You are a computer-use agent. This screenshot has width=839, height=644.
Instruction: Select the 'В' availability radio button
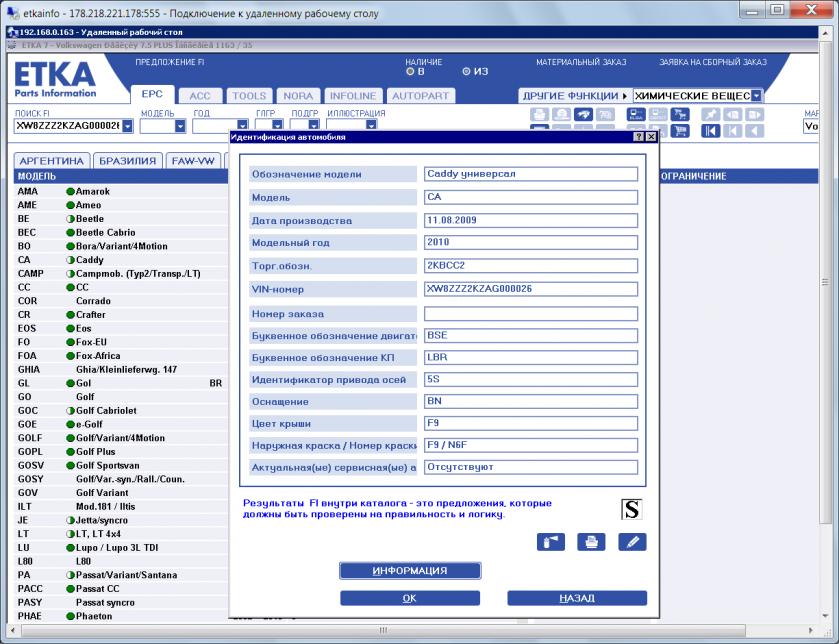click(410, 71)
